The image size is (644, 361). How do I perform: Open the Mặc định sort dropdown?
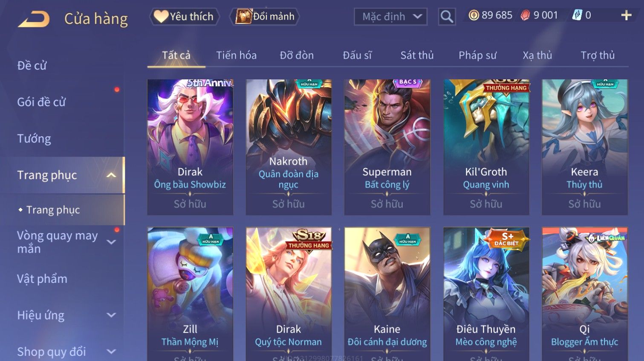coord(391,17)
